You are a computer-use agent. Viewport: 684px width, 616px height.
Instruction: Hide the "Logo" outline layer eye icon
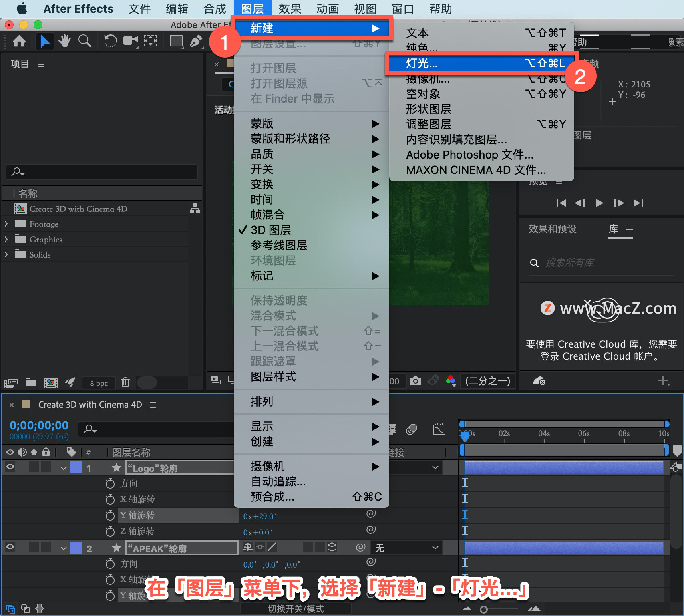[10, 467]
